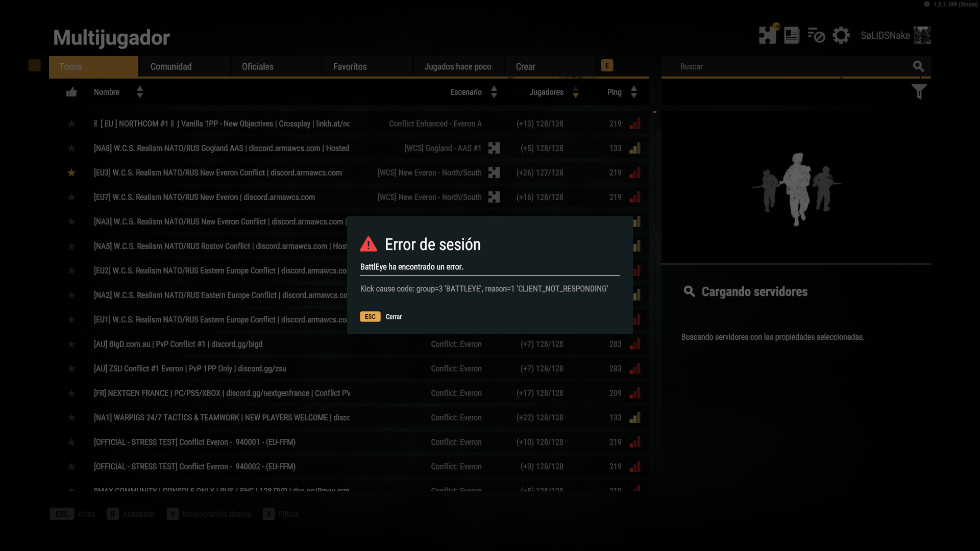Toggle favorite star for NEXTGEN FRANCE server

pos(71,393)
